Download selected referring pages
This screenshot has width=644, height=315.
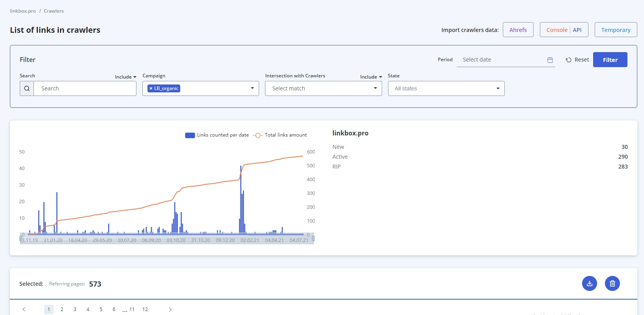click(x=590, y=283)
